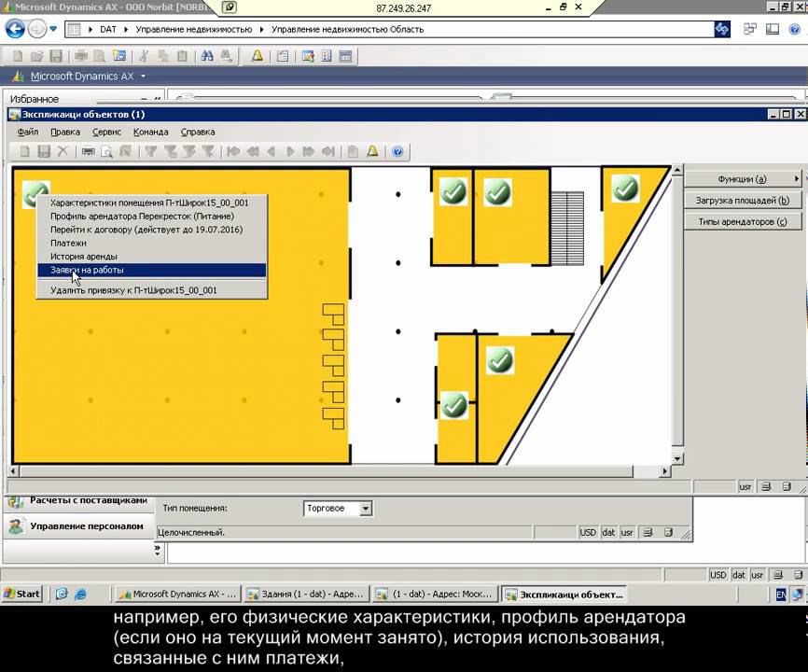The image size is (808, 672).
Task: Click the blue Back navigation button
Action: [15, 28]
